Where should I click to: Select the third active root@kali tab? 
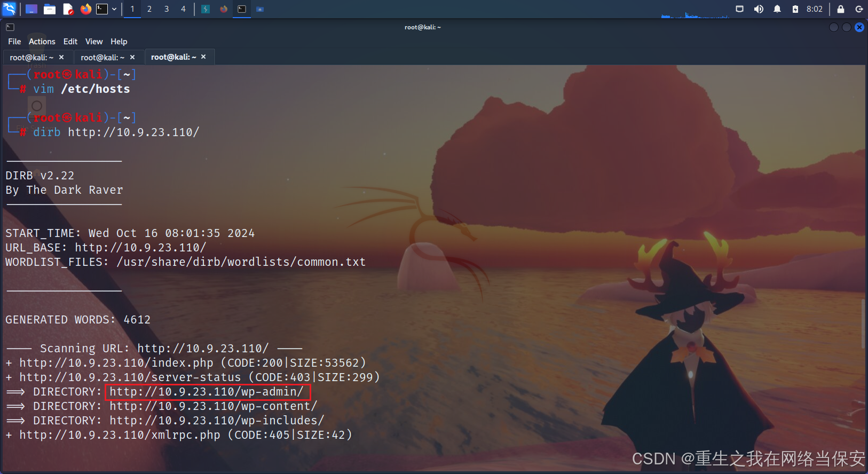coord(180,57)
